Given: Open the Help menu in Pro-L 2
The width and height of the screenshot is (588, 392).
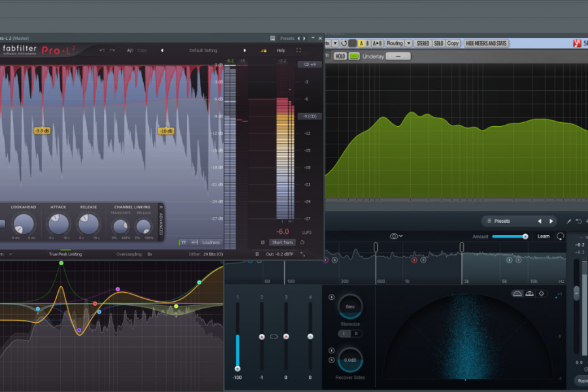Looking at the screenshot, I should 281,50.
